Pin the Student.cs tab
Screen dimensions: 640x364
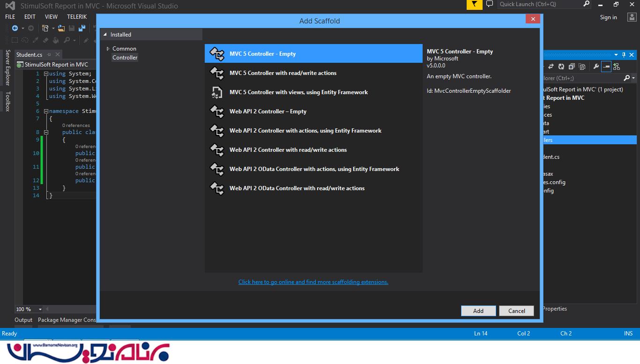[49, 55]
